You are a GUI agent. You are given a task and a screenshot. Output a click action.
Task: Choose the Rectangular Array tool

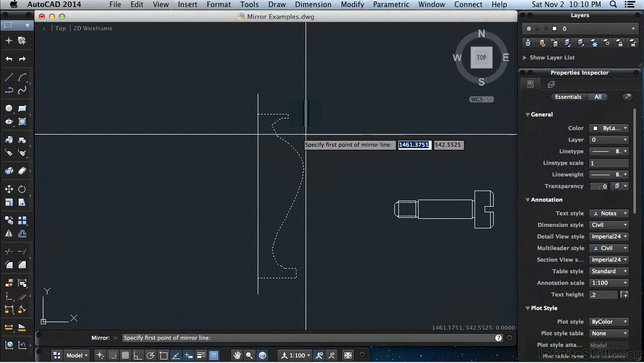(x=22, y=220)
